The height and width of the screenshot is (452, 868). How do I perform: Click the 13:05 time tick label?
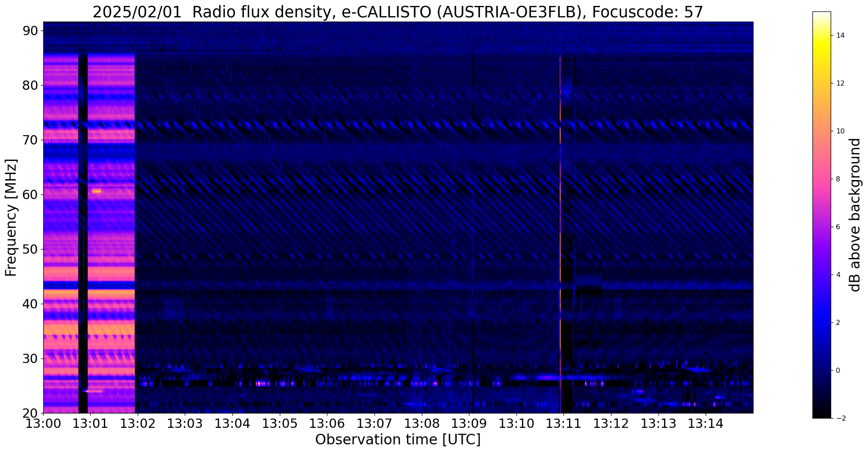point(279,424)
